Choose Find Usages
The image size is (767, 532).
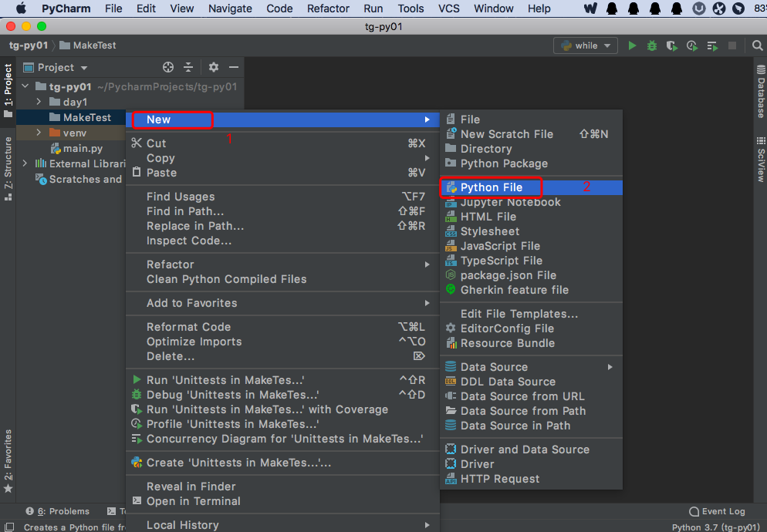(x=282, y=197)
